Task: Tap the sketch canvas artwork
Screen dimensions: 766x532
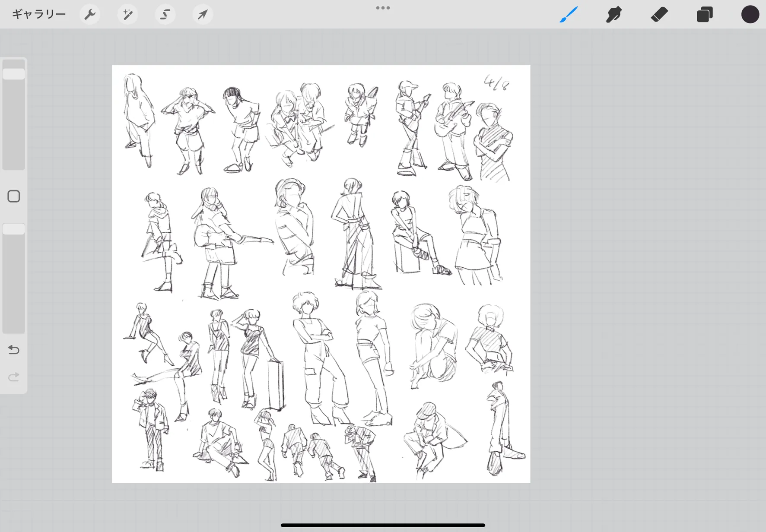Action: (x=321, y=274)
